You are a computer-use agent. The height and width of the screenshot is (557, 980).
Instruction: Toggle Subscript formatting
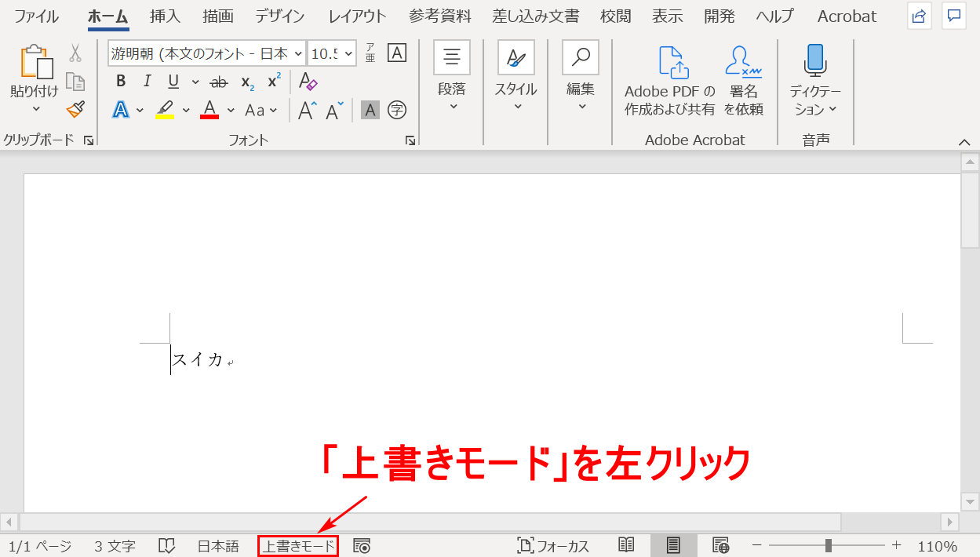pyautogui.click(x=247, y=82)
